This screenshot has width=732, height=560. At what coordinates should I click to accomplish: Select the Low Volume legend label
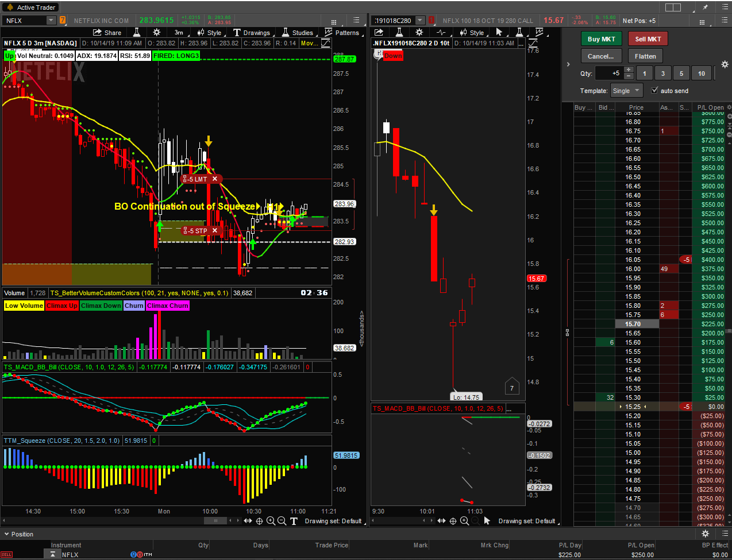point(24,306)
